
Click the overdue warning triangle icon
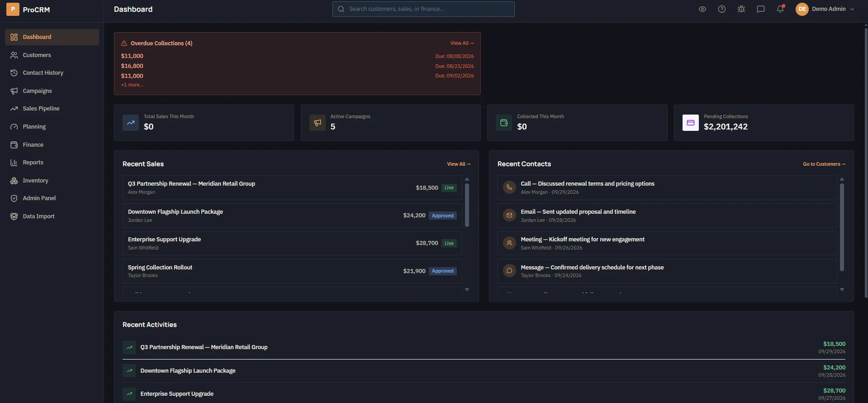124,43
